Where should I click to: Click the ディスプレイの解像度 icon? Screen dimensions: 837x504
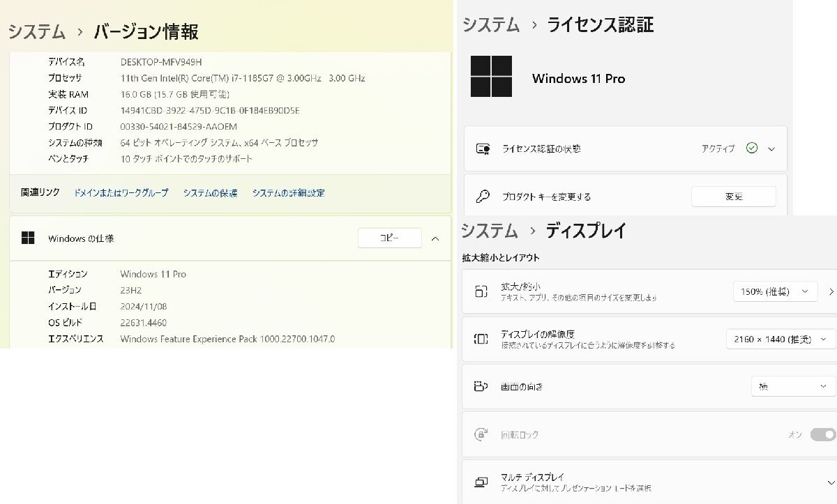[481, 339]
